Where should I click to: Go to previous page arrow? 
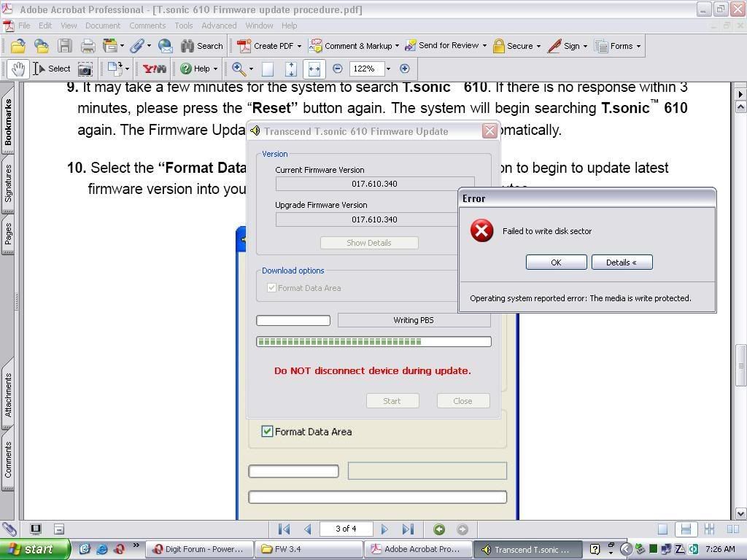pyautogui.click(x=308, y=529)
